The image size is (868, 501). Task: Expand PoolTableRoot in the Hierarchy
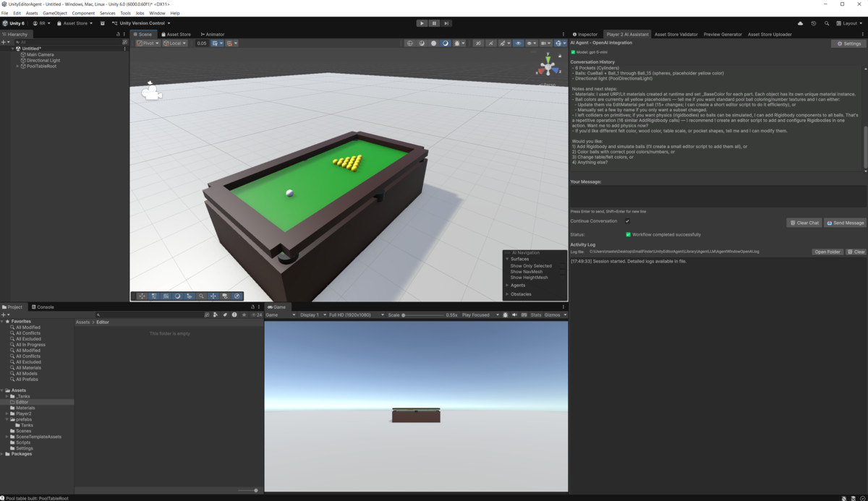(x=17, y=66)
